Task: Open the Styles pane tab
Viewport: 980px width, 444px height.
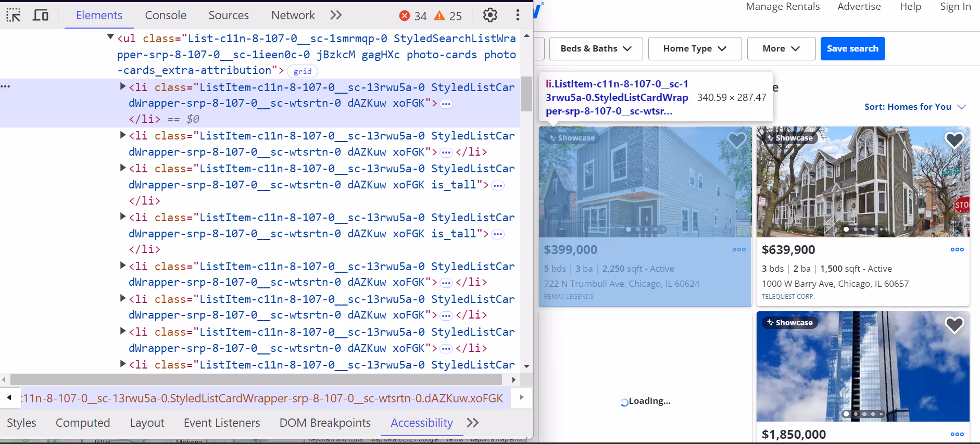Action: [x=21, y=423]
